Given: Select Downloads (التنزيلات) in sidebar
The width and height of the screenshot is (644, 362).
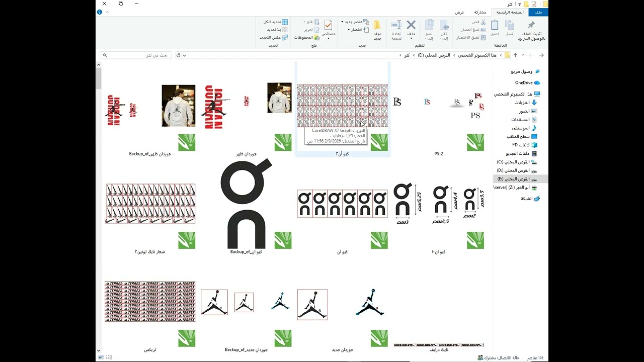Looking at the screenshot, I should 525,103.
